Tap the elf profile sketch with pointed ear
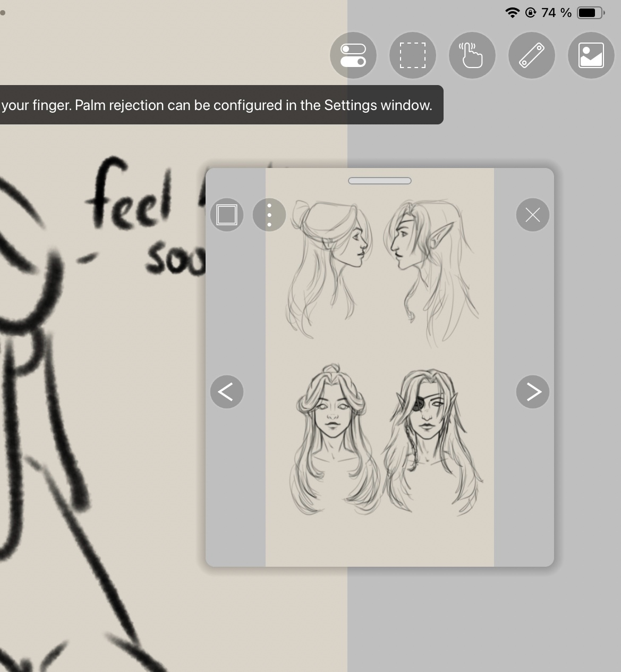Screen dimensions: 621x672 click(430, 266)
